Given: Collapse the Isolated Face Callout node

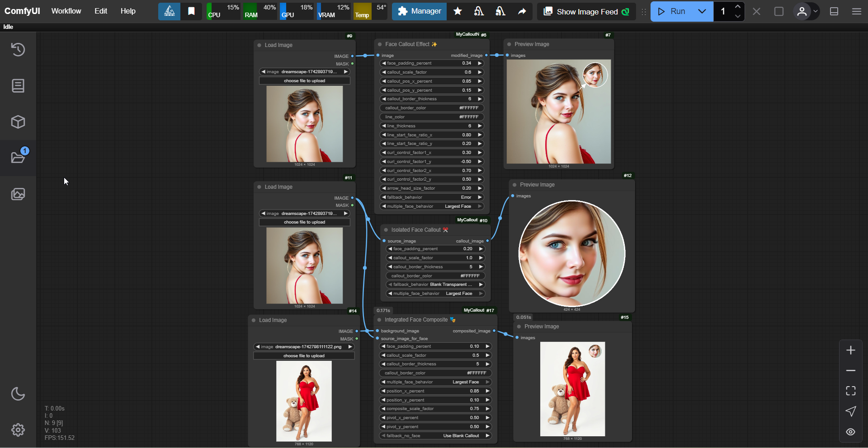Looking at the screenshot, I should (x=386, y=230).
